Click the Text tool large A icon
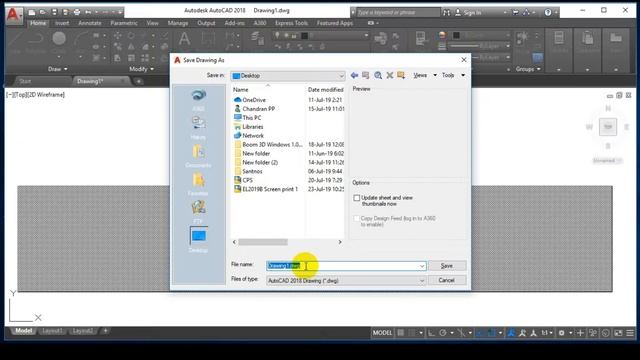The image size is (640, 360). pos(184,39)
